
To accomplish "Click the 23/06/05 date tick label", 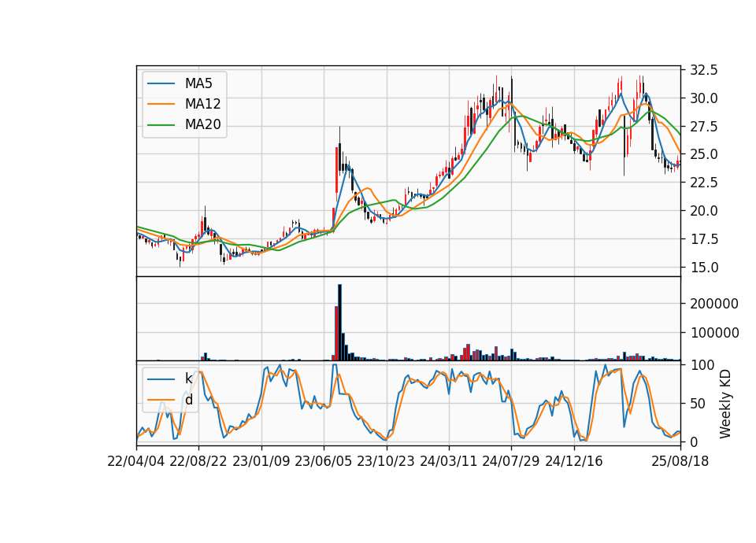I will [324, 461].
